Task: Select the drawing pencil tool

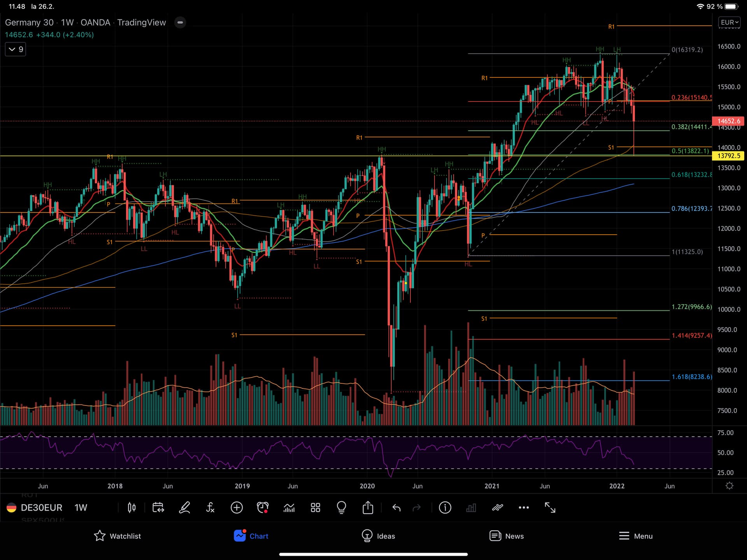Action: (x=184, y=507)
